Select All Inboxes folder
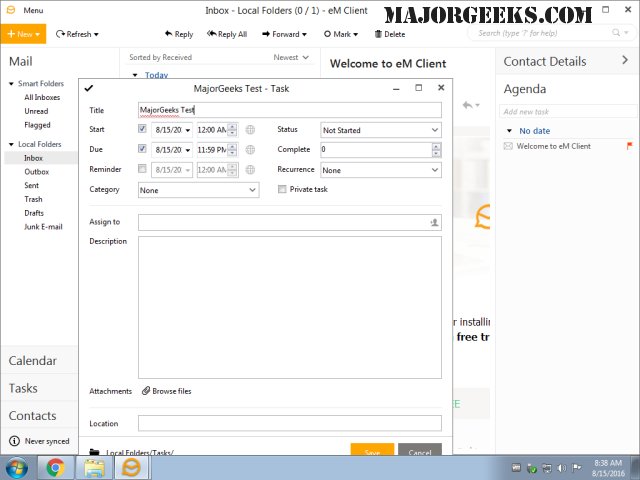The height and width of the screenshot is (480, 640). pyautogui.click(x=42, y=97)
